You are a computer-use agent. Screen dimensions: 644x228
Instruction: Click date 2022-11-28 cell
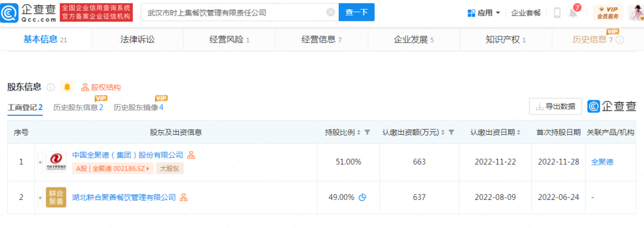coord(558,162)
